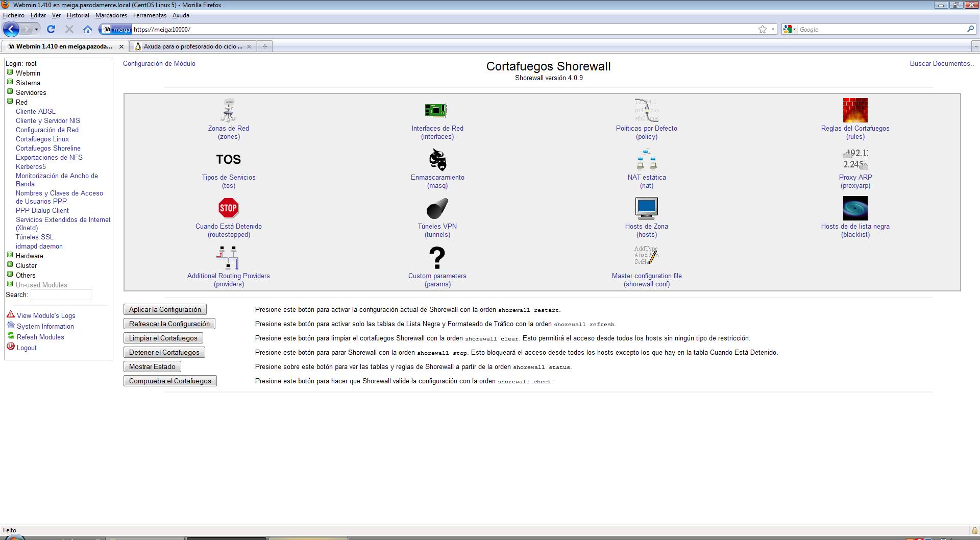Select the STOP sign Cuando Está Detenido icon
Screen dimensions: 980x540
(228, 208)
